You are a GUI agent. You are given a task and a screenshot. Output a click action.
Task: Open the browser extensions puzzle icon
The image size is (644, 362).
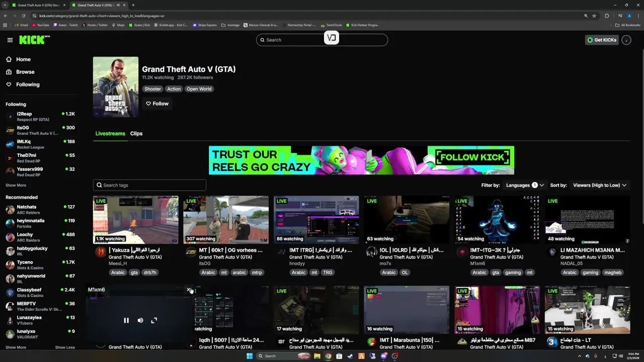[x=607, y=16]
